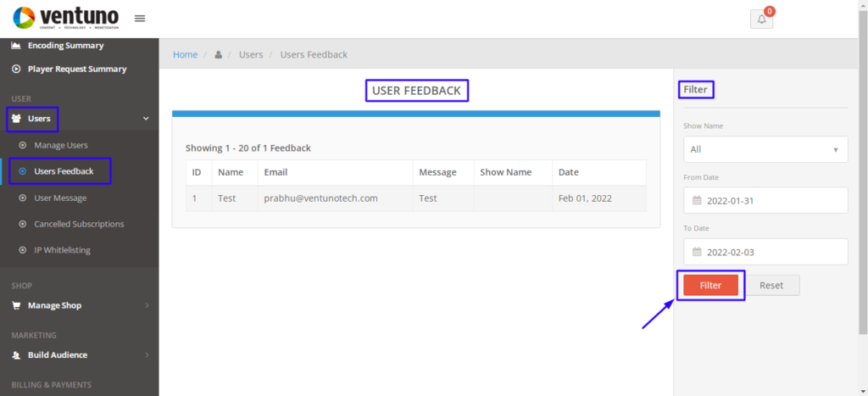Image resolution: width=868 pixels, height=396 pixels.
Task: Click the page vertical scrollbar
Action: click(863, 171)
